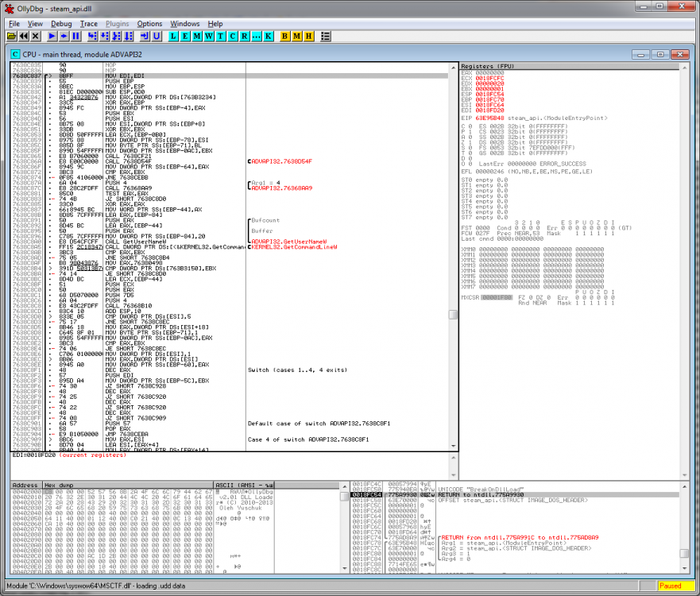This screenshot has height=596, width=700.
Task: Open Call stack with the K button
Action: pos(268,36)
